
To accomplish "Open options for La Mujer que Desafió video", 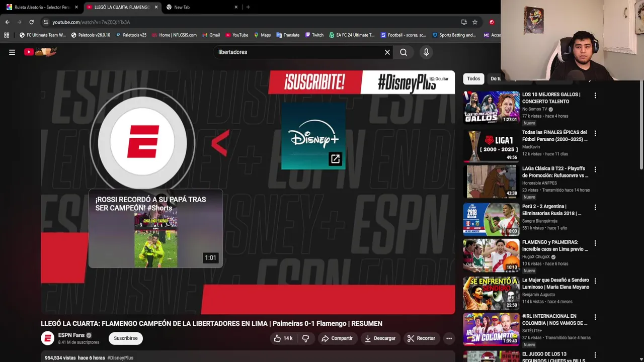I will (x=595, y=281).
